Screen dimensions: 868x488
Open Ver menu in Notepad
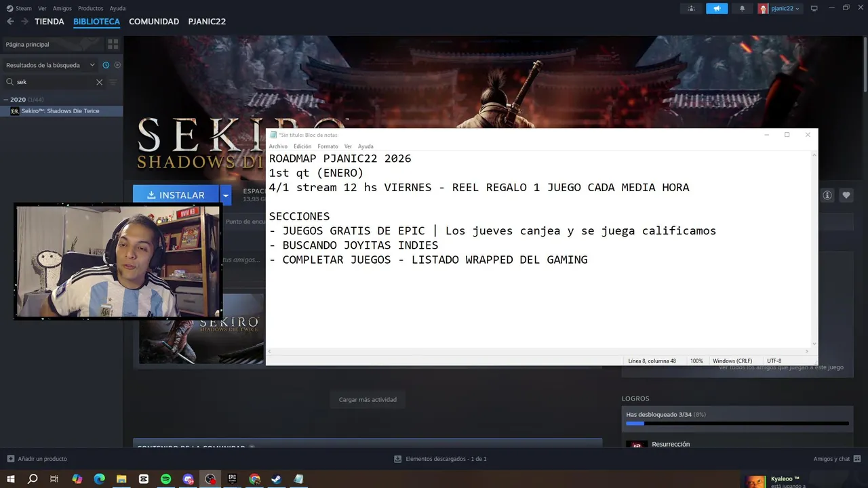[348, 146]
